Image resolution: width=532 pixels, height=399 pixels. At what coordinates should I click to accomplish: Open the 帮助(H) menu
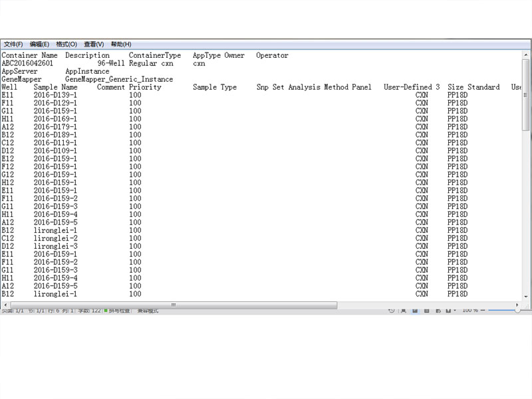click(121, 45)
